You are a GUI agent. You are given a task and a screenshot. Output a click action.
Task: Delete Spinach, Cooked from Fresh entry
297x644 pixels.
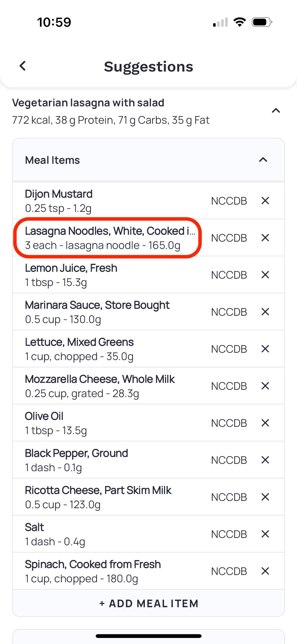click(265, 571)
